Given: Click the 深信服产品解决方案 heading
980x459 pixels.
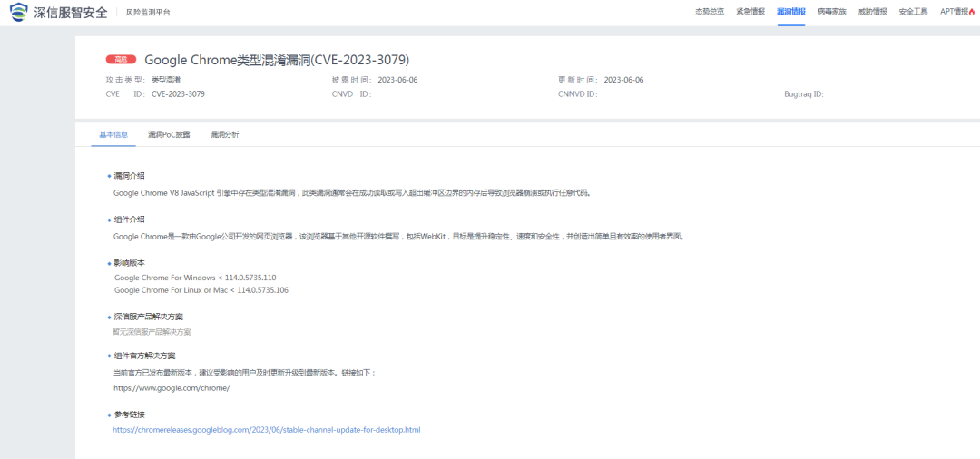Looking at the screenshot, I should tap(148, 317).
